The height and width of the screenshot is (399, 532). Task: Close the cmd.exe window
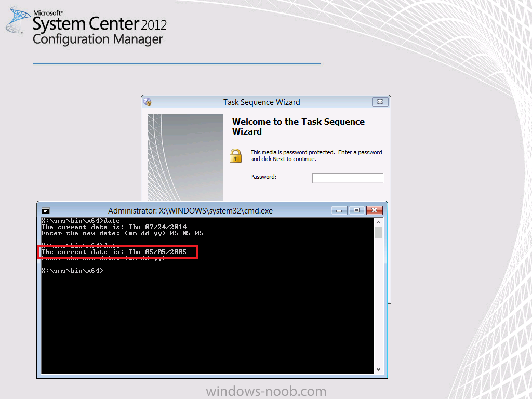pyautogui.click(x=374, y=211)
